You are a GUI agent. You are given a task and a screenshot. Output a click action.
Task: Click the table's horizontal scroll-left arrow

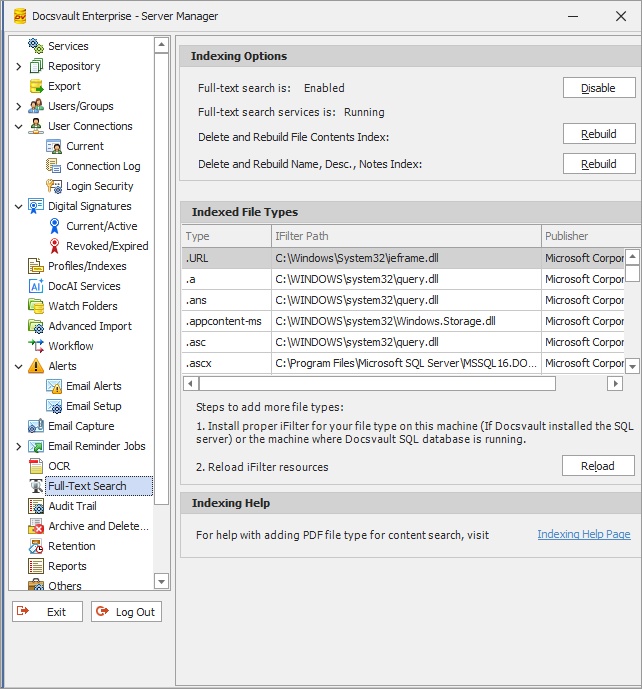click(190, 384)
